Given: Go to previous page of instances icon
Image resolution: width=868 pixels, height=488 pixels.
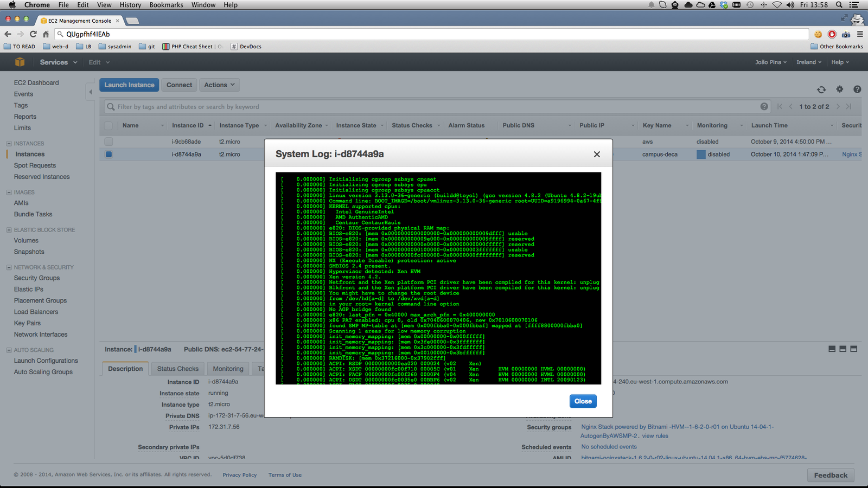Looking at the screenshot, I should pos(791,106).
